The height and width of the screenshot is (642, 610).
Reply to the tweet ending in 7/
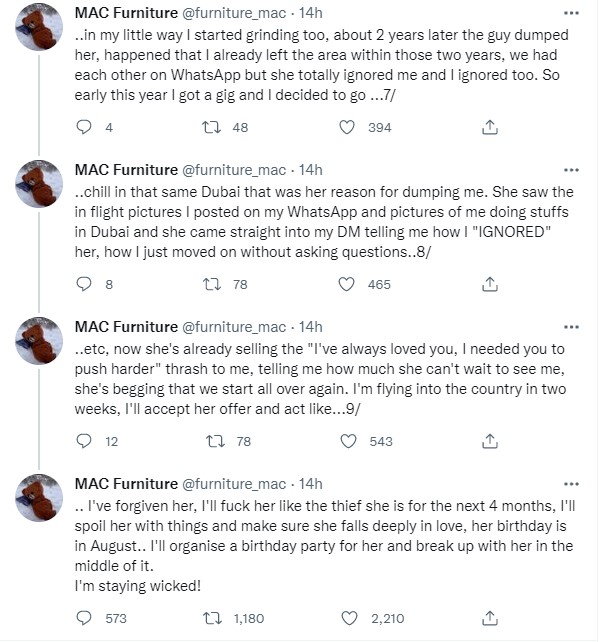[84, 127]
